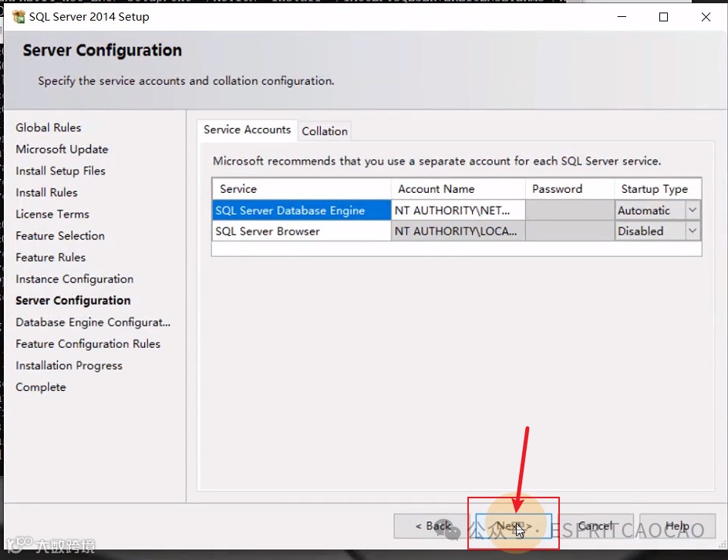
Task: Click the Installation Progress step
Action: [69, 366]
